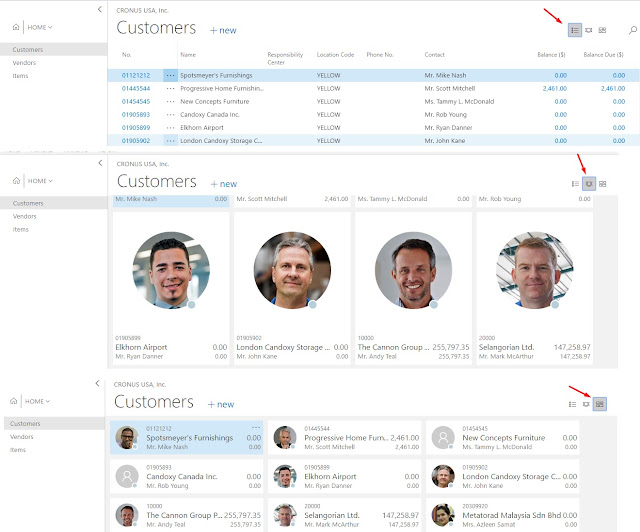This screenshot has height=532, width=640.
Task: Switch to list view in the large-photo tiles panel
Action: tap(575, 184)
